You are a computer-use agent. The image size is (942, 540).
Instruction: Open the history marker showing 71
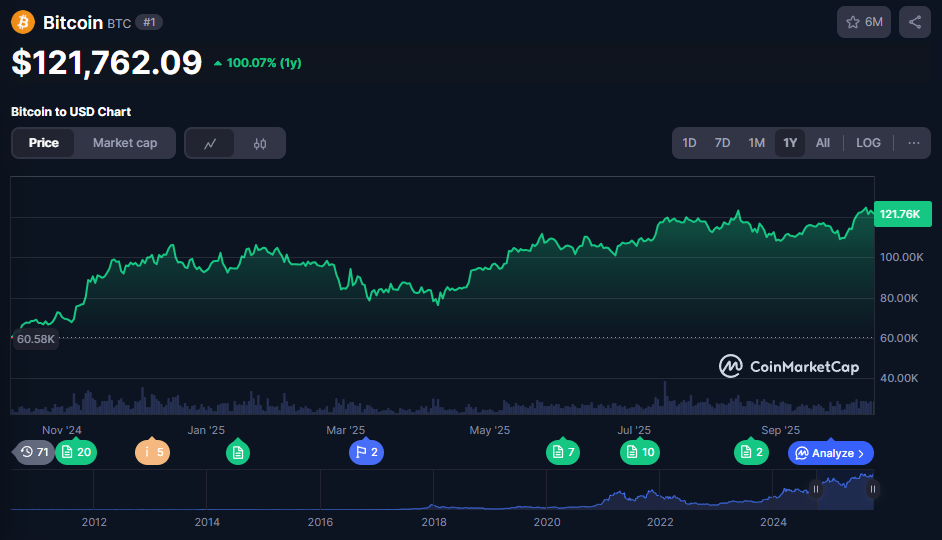pos(34,452)
